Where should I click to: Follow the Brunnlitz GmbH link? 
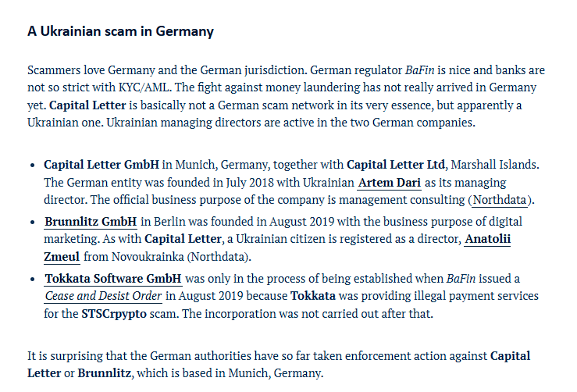tap(91, 222)
